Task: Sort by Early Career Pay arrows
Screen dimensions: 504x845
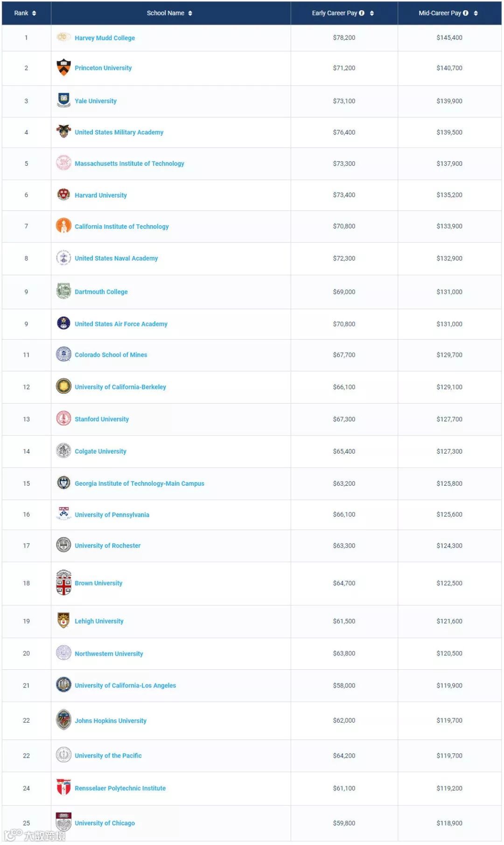Action: 372,13
